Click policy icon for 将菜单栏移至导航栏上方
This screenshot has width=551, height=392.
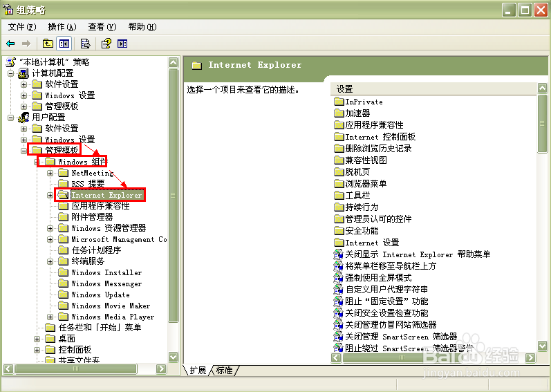(338, 266)
